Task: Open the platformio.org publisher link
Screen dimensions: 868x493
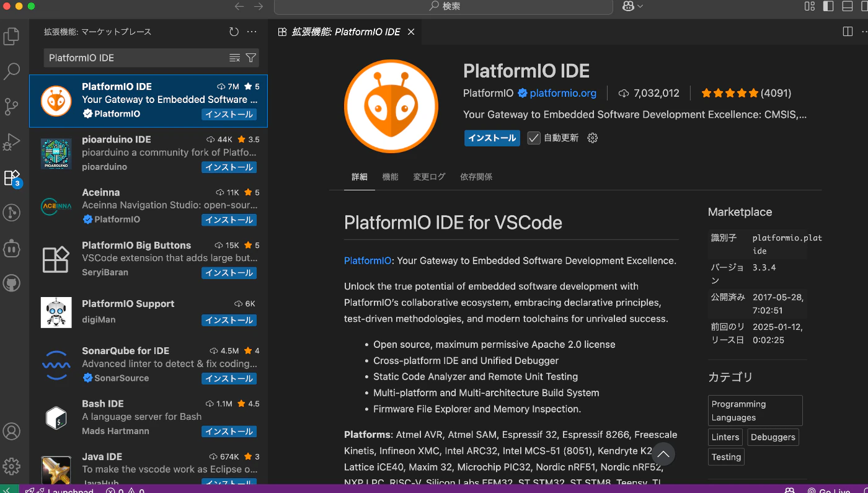Action: pos(563,93)
